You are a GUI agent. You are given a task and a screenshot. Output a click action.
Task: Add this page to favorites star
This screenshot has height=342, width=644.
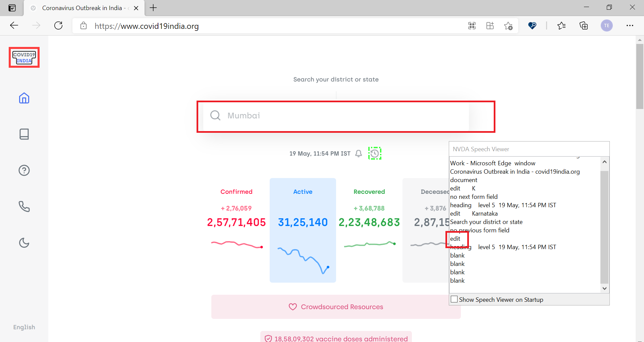click(508, 25)
